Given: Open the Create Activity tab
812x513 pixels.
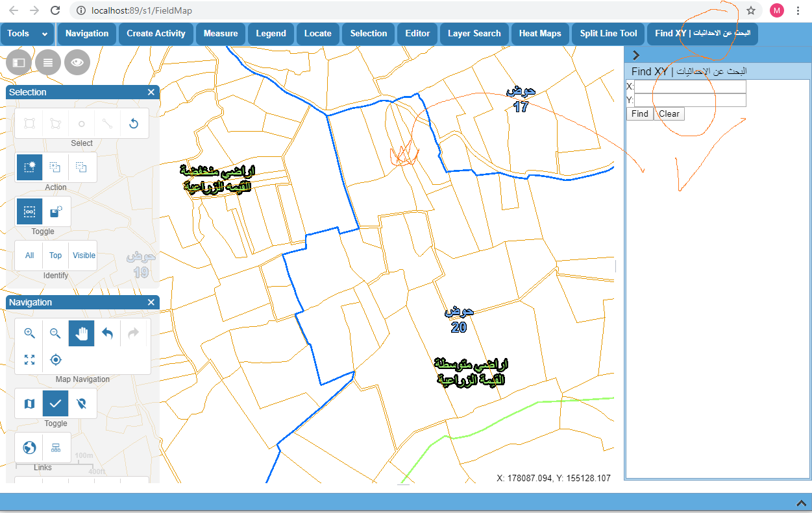Looking at the screenshot, I should click(x=156, y=34).
